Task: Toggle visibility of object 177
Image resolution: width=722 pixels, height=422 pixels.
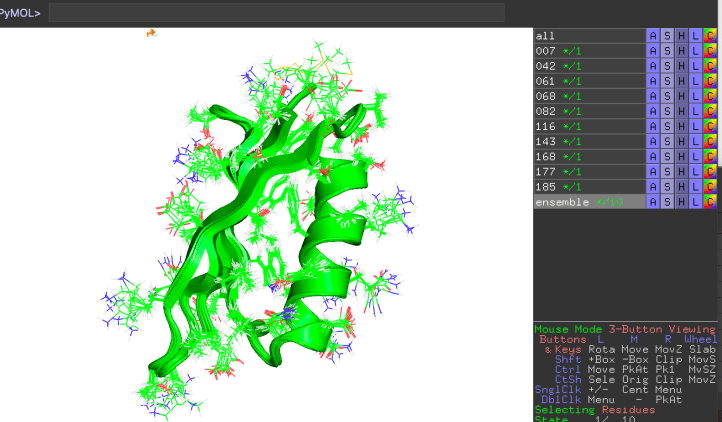Action: (589, 172)
